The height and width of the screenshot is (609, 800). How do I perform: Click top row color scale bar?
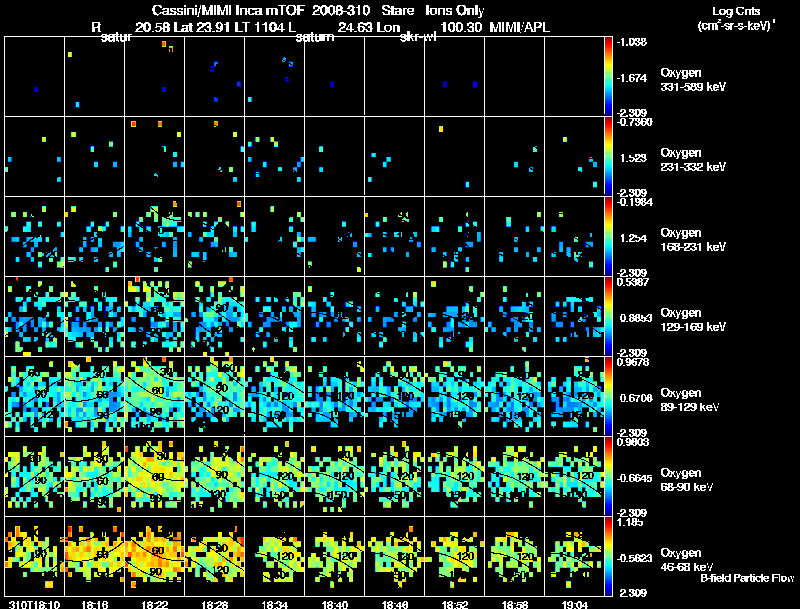click(608, 76)
